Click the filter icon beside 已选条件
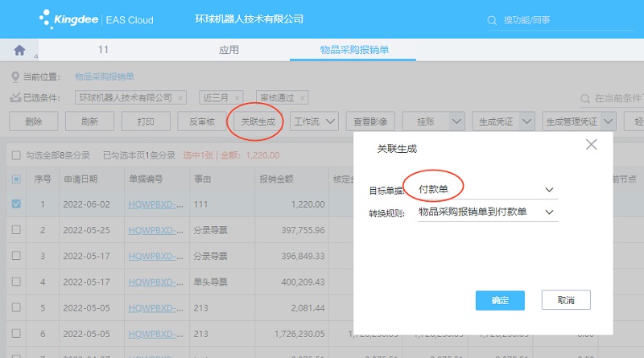This screenshot has width=644, height=358. tap(14, 97)
